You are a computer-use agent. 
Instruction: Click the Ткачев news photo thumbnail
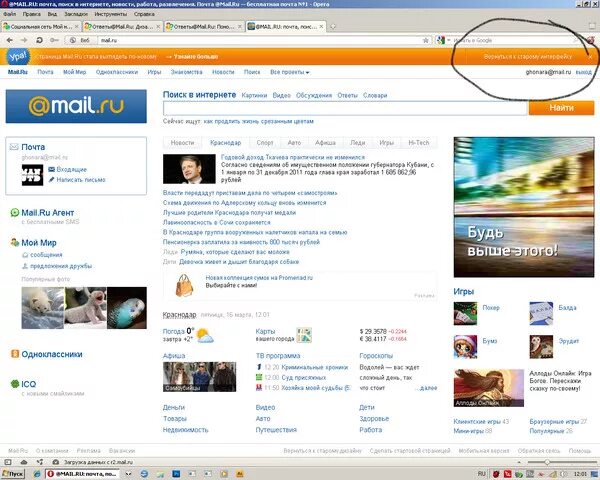(189, 169)
